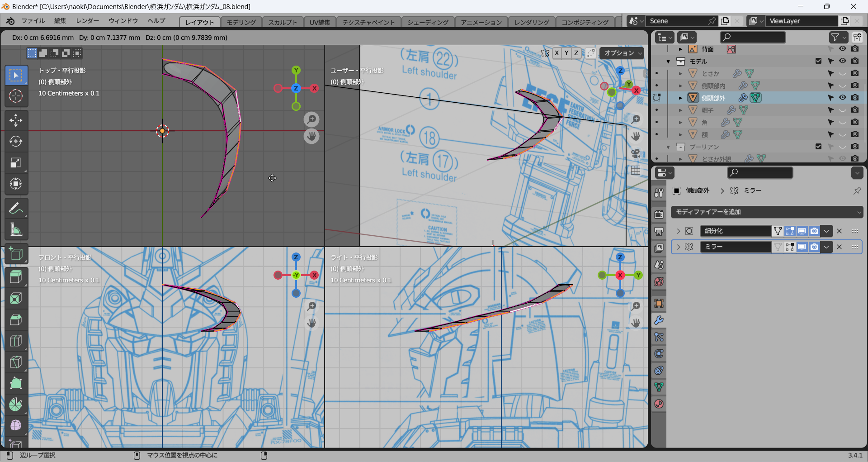Collapse the ブーリアン collection
Viewport: 868px width, 462px height.
click(668, 147)
